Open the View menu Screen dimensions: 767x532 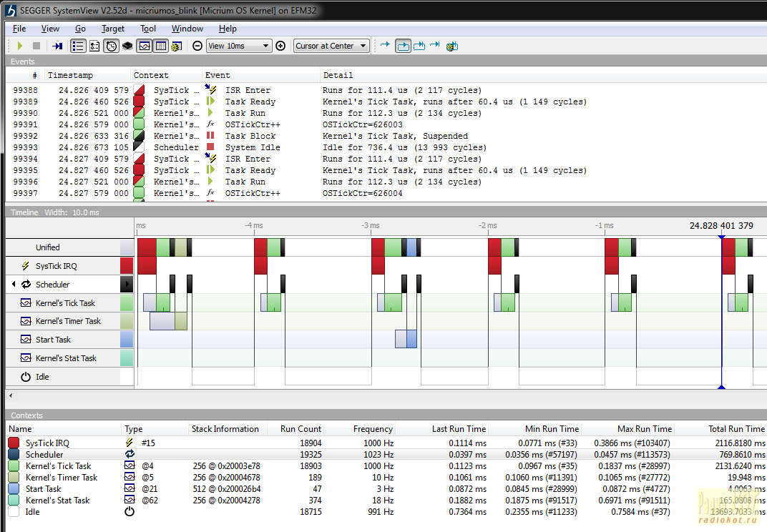pyautogui.click(x=50, y=29)
